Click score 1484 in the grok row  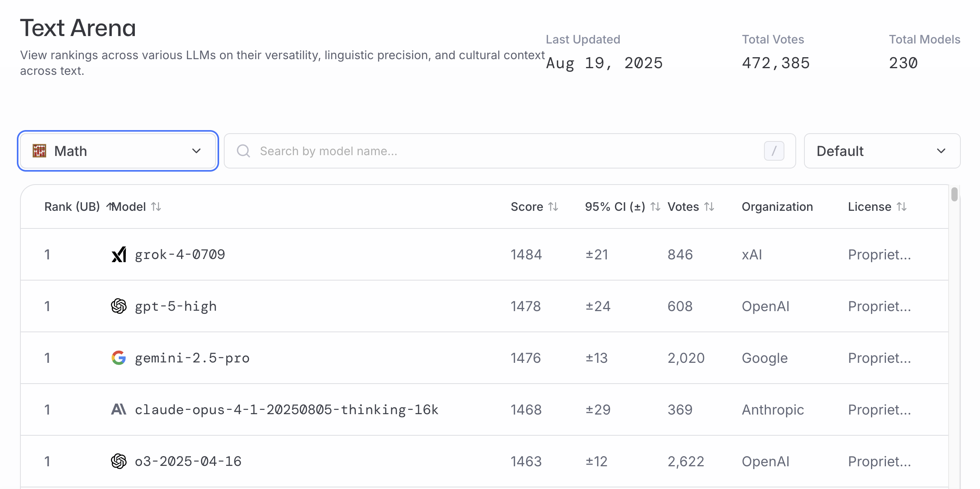pyautogui.click(x=526, y=255)
